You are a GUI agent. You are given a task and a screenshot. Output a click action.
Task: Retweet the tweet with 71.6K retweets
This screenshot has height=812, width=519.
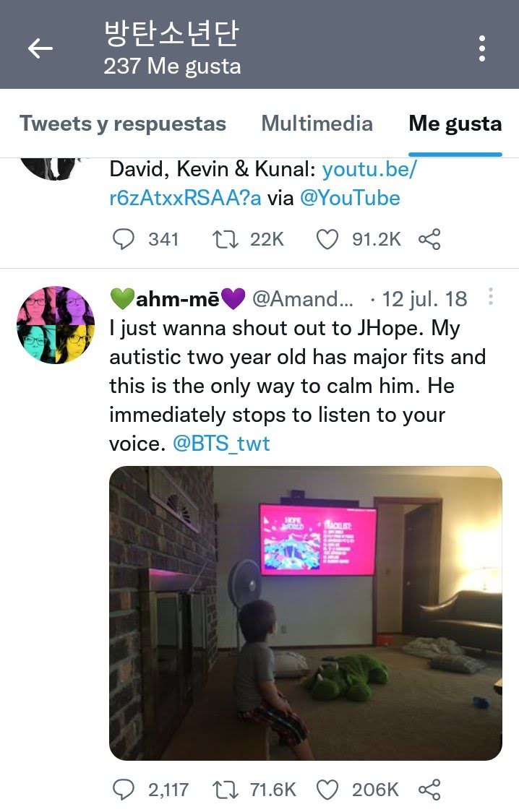point(226,790)
